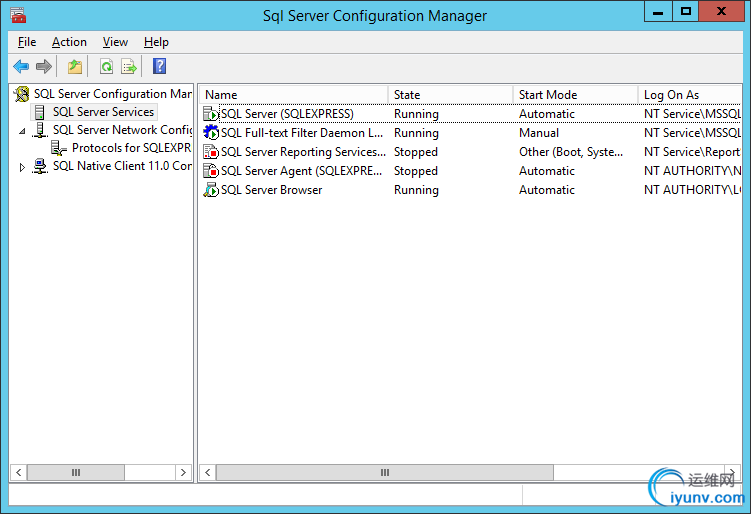
Task: Select the SQL Server Agent (SQLEXPRE... row
Action: 471,171
